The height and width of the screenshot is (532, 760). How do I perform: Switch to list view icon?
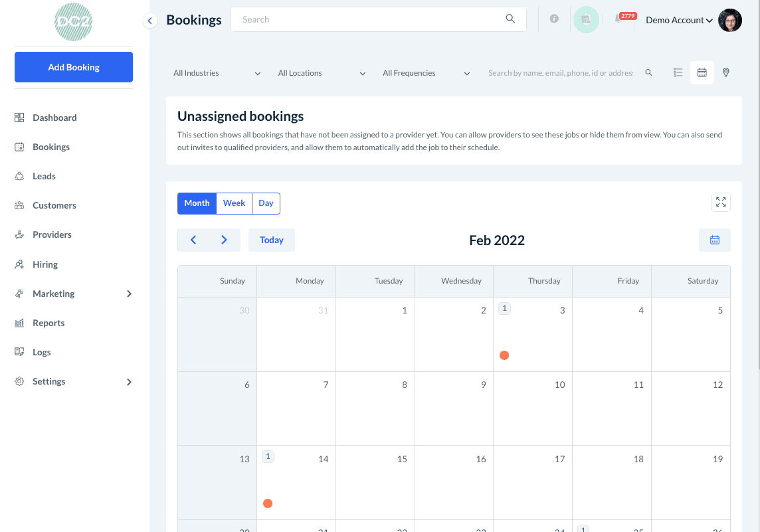(678, 73)
